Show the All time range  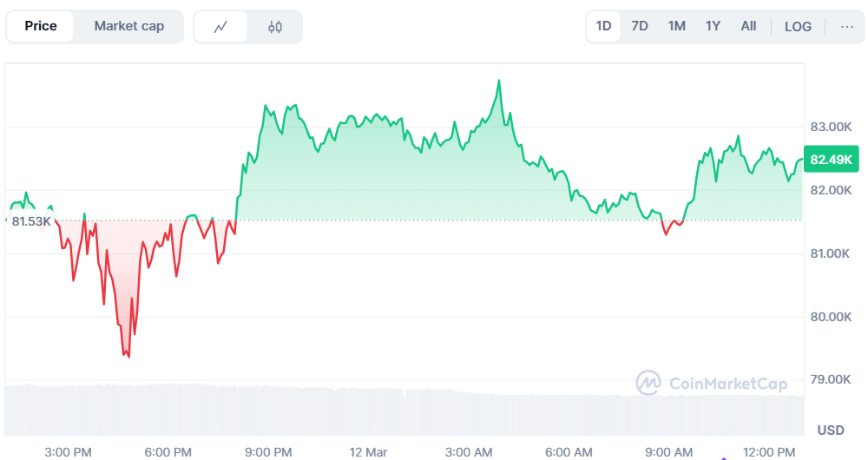pyautogui.click(x=748, y=26)
